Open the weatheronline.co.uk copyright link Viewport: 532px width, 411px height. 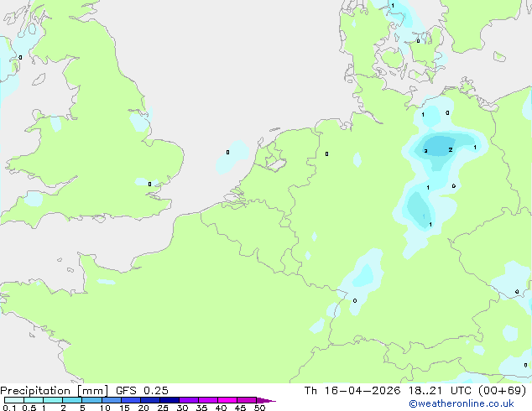pos(462,404)
